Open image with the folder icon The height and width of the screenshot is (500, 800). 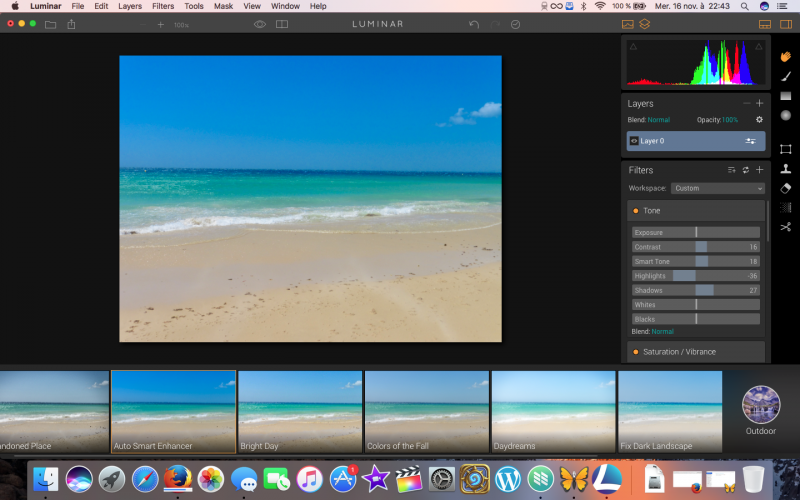50,24
